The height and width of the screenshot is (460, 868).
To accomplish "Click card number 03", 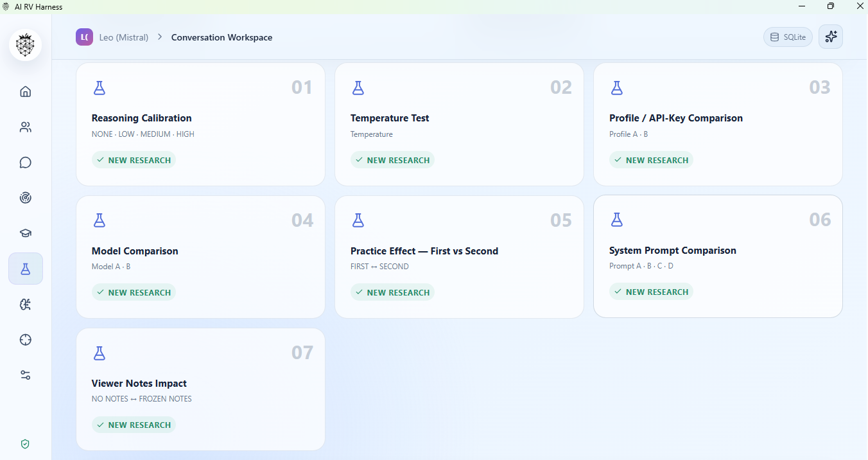I will click(x=820, y=87).
